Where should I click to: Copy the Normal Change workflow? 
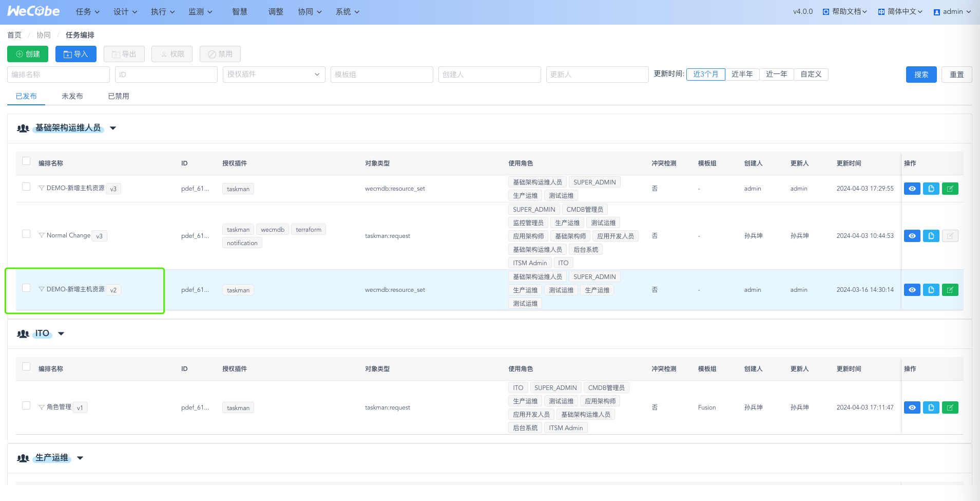931,236
